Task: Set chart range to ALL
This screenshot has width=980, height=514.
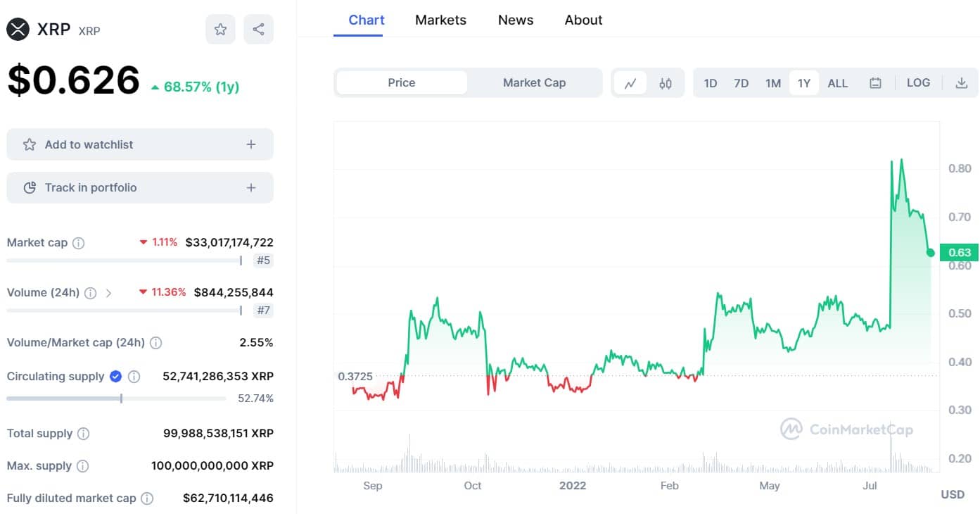Action: (838, 83)
